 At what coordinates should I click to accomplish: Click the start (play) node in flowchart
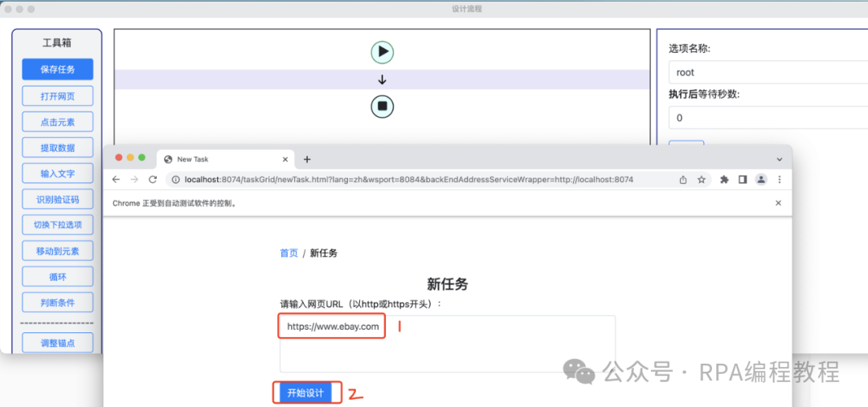pyautogui.click(x=382, y=52)
